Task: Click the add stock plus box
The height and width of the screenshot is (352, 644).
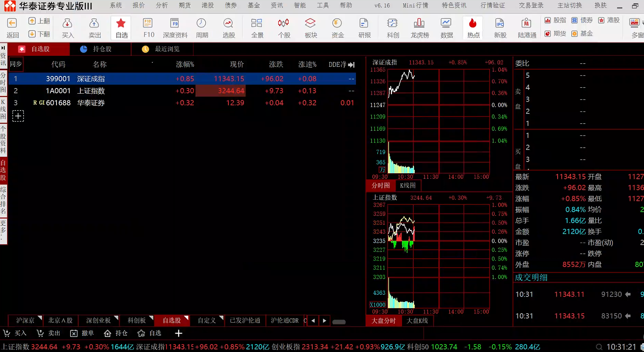Action: pos(18,116)
